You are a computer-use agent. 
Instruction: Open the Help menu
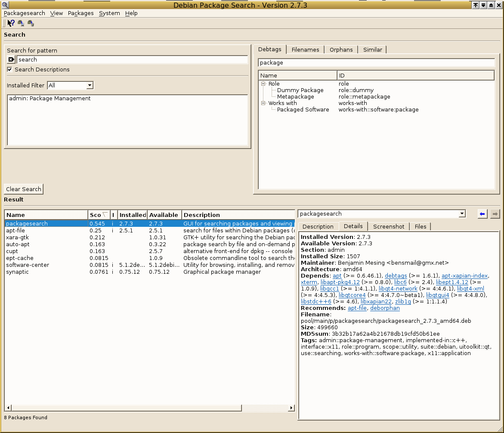(131, 13)
